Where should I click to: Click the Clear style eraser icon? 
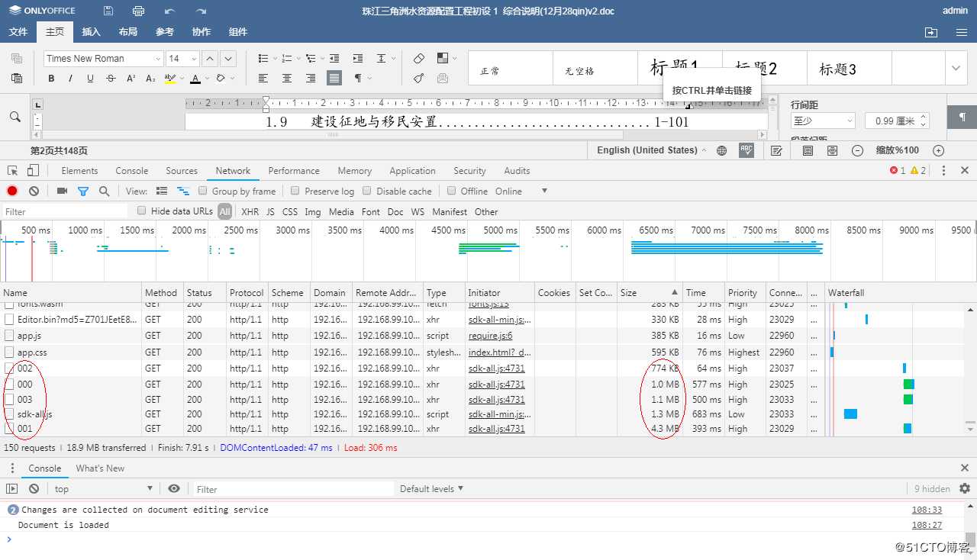[419, 59]
